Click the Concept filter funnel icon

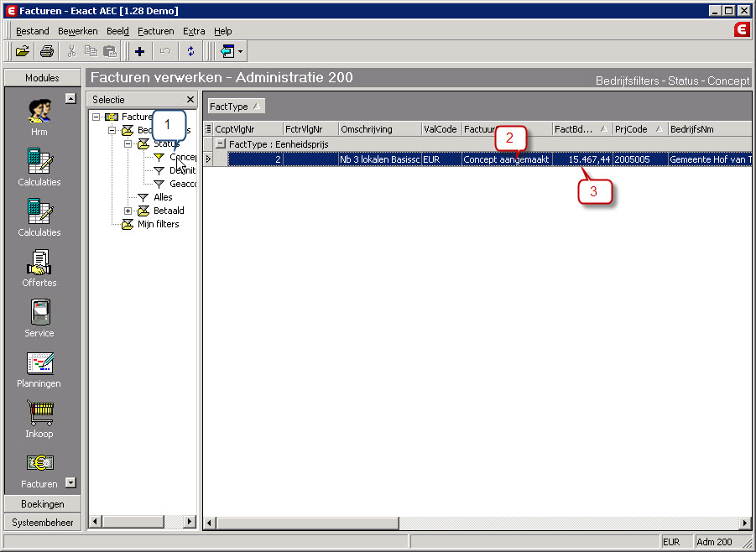click(x=159, y=157)
